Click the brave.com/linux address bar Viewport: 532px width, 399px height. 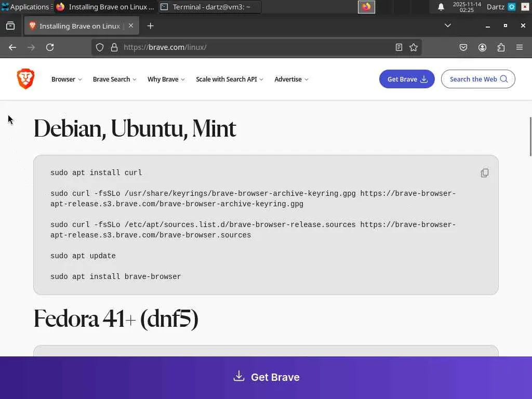(256, 47)
